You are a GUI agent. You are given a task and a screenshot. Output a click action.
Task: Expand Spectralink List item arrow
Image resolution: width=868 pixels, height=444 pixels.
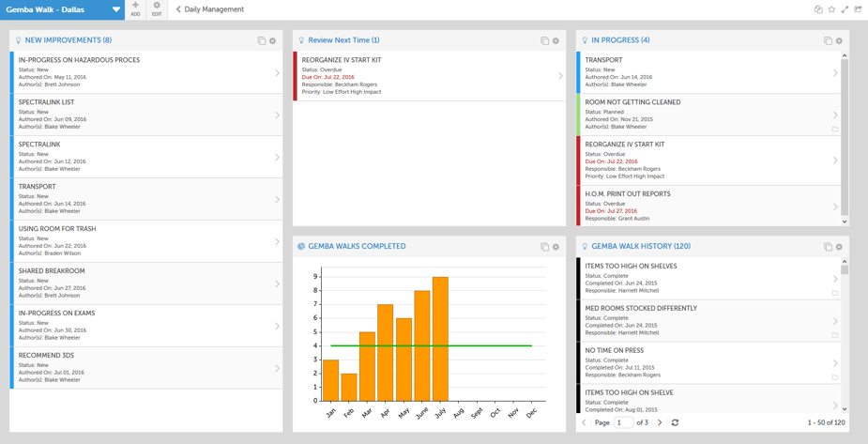coord(278,115)
